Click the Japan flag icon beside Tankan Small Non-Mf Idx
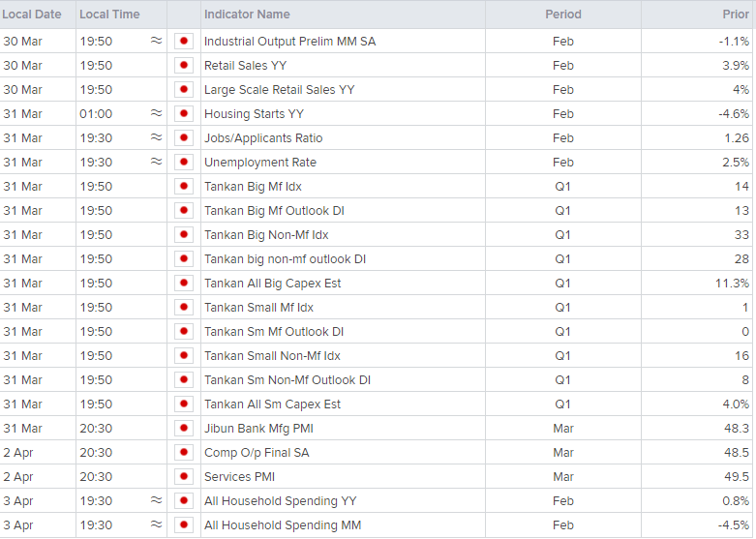Screen dimensions: 756x539 coord(184,355)
